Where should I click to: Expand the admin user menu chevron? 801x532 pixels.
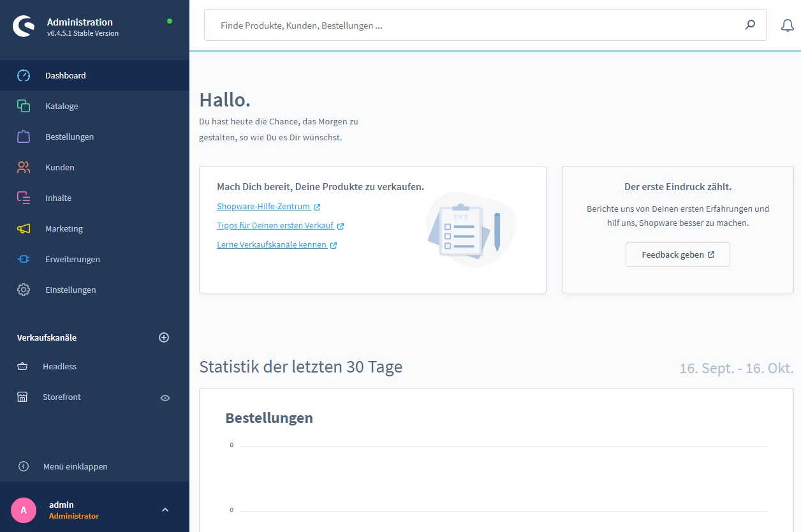(165, 510)
